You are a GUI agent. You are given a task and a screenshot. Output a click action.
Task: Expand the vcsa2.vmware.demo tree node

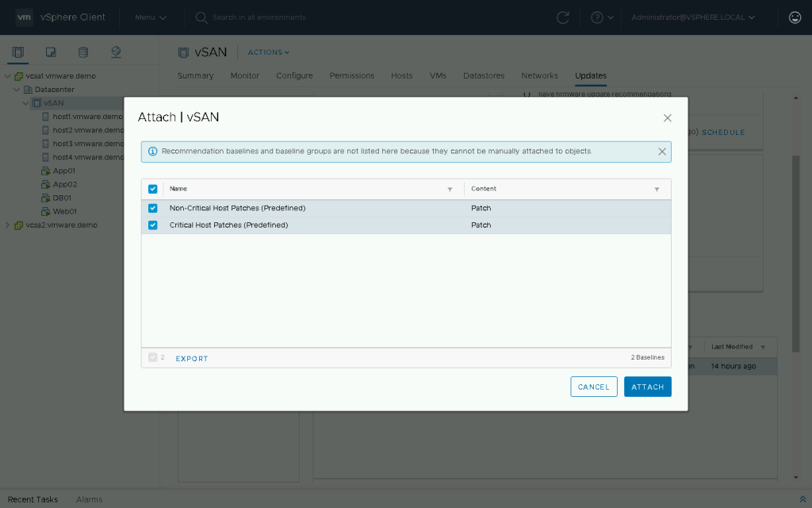click(x=8, y=225)
